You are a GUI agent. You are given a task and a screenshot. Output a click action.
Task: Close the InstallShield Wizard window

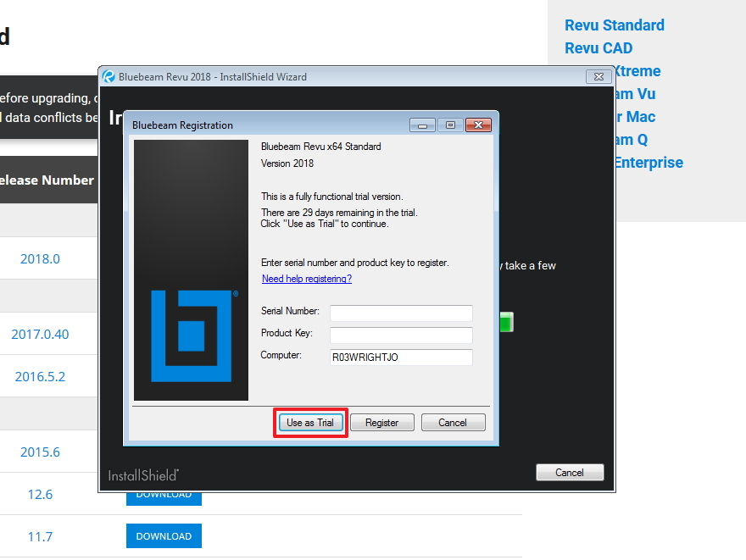(598, 76)
